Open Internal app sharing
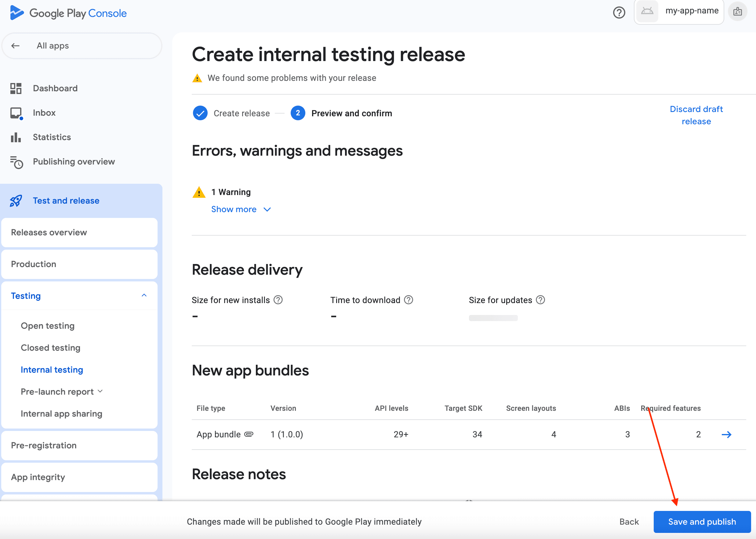The image size is (756, 539). click(x=61, y=414)
